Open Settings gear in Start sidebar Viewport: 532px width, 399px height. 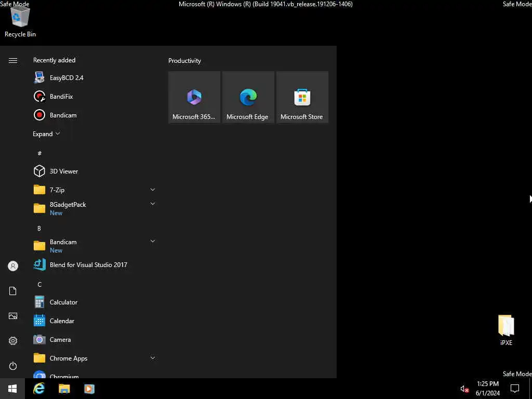pyautogui.click(x=13, y=341)
